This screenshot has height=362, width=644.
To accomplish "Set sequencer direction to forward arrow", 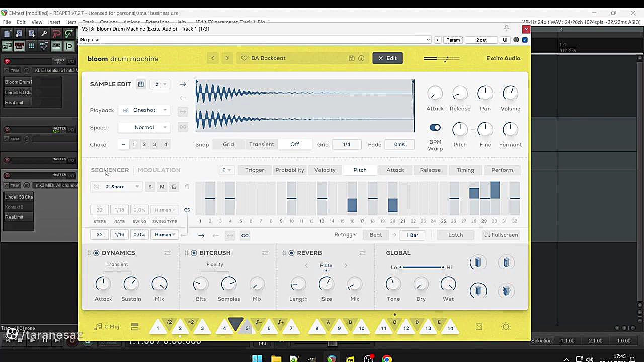I will (201, 235).
